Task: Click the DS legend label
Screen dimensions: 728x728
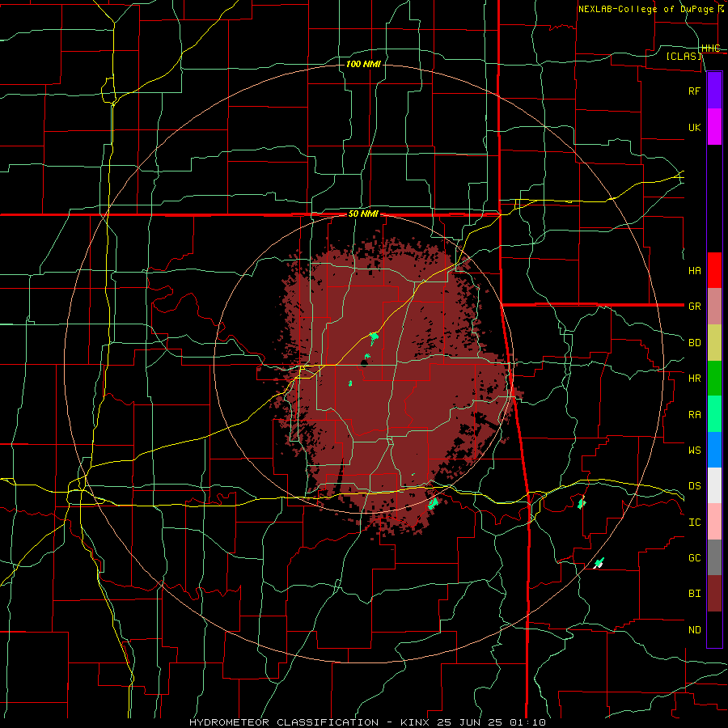Action: 695,486
